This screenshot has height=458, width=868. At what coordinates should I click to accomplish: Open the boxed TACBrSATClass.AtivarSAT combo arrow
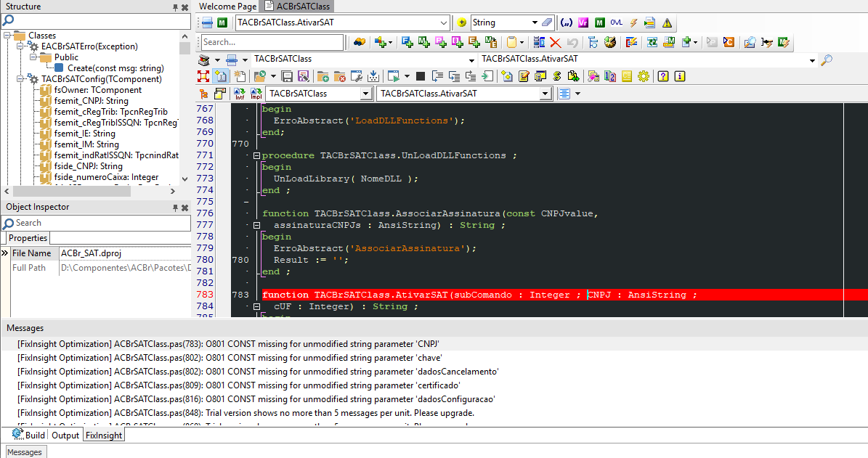click(545, 94)
